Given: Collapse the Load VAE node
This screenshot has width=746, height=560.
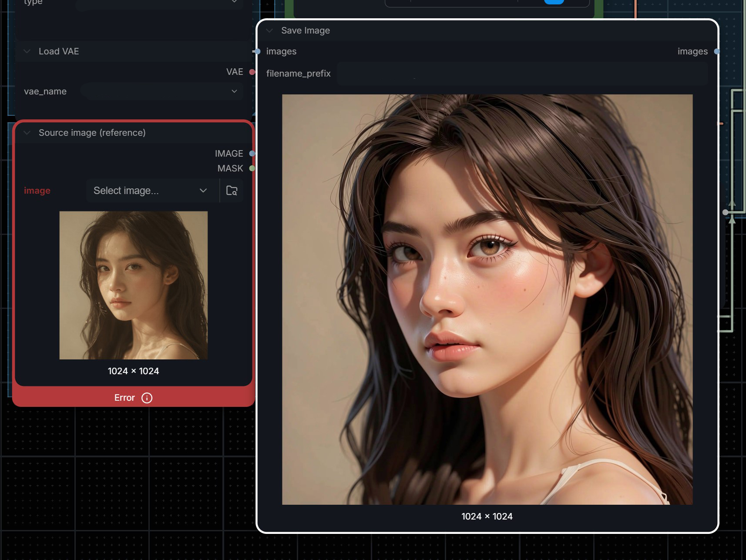Looking at the screenshot, I should pyautogui.click(x=27, y=51).
